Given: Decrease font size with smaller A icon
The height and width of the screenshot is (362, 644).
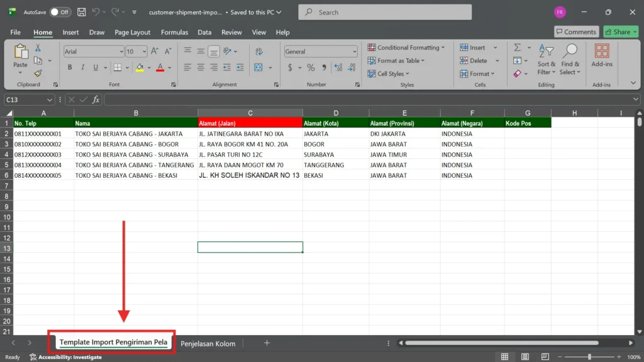Looking at the screenshot, I should [168, 52].
